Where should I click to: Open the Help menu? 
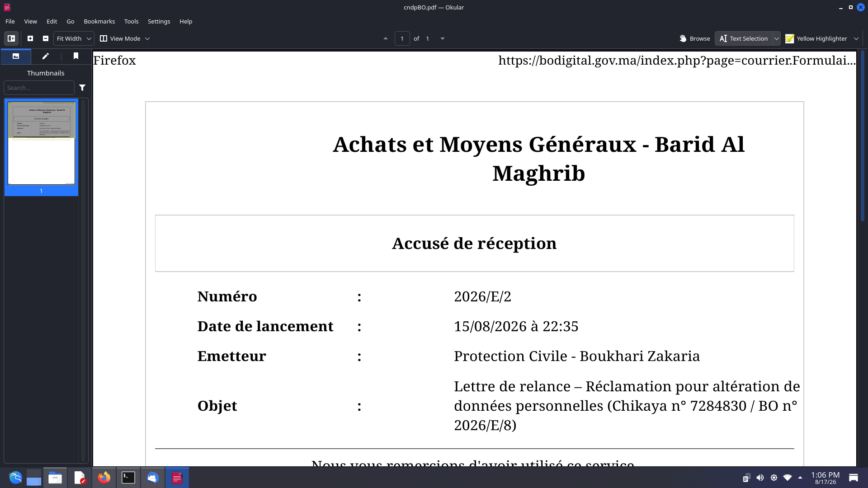pos(186,21)
